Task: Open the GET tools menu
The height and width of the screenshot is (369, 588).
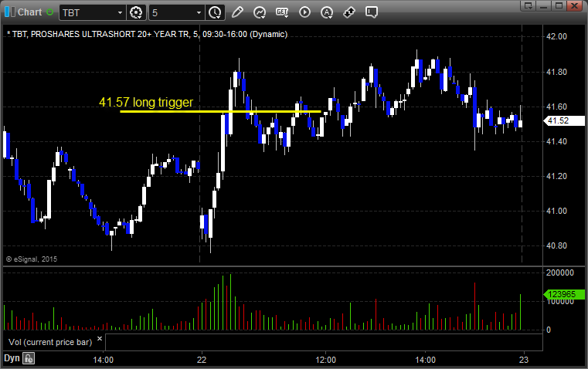Action: (282, 12)
